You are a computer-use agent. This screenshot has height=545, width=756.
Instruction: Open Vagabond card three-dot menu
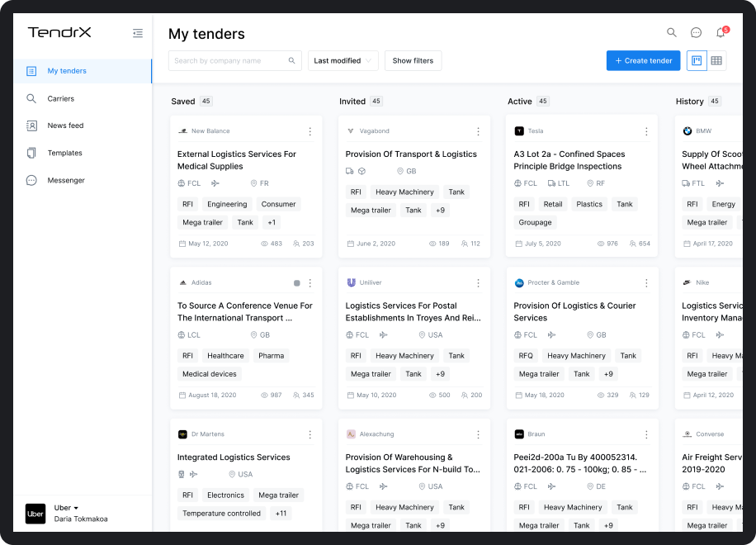point(479,131)
